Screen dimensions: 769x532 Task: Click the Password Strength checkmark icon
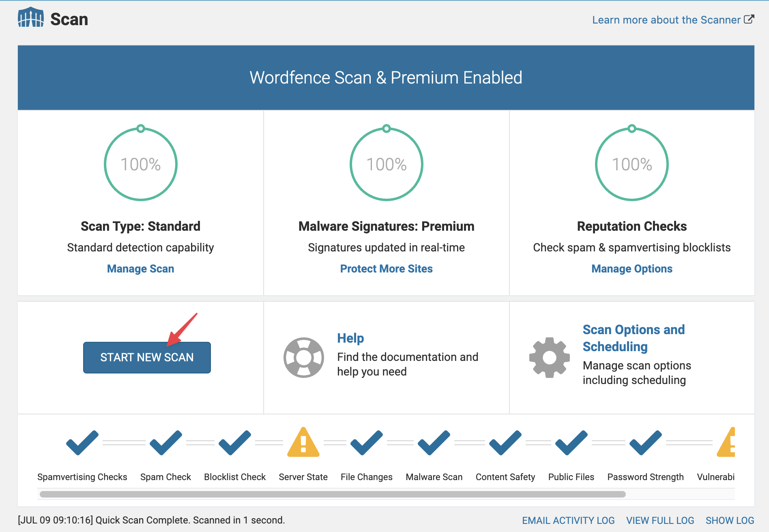646,442
